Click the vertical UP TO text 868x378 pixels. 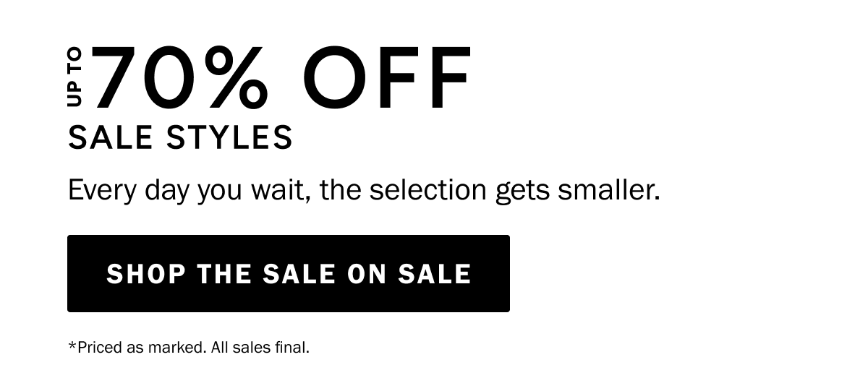click(x=76, y=77)
